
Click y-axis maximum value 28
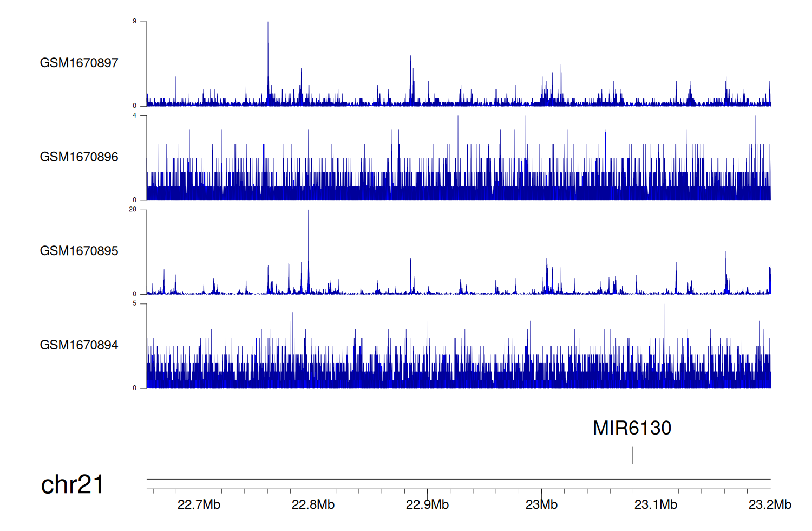tap(133, 210)
